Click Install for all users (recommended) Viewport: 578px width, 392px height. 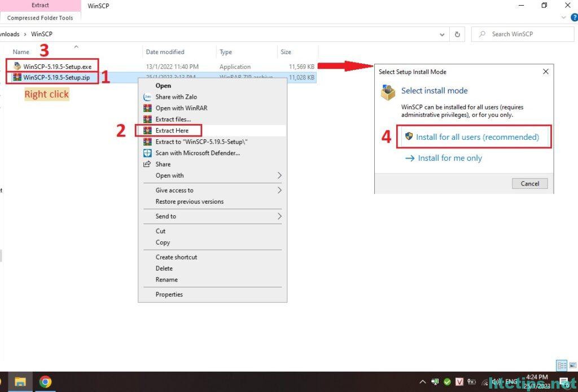[x=474, y=137]
